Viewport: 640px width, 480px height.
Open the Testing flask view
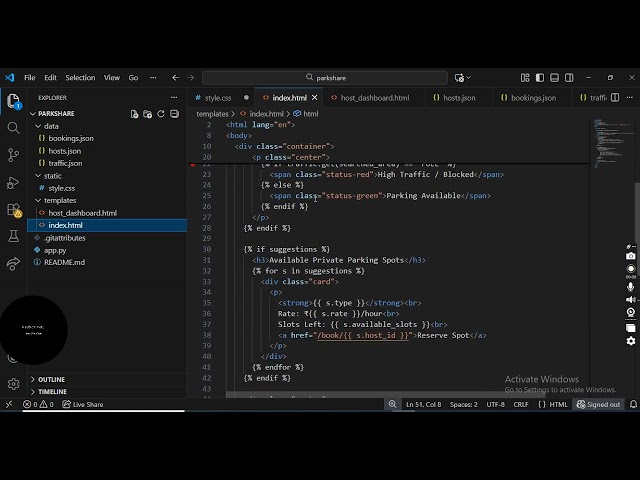pyautogui.click(x=13, y=236)
